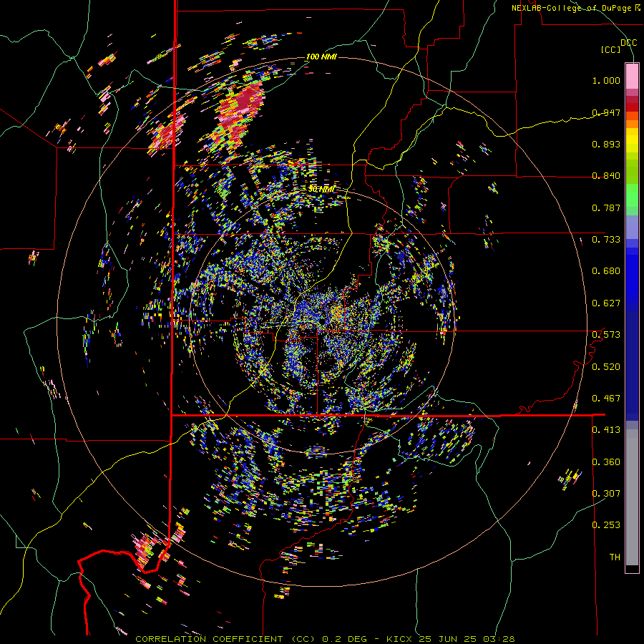
Task: Pick the orange color bar segment
Action: point(632,124)
